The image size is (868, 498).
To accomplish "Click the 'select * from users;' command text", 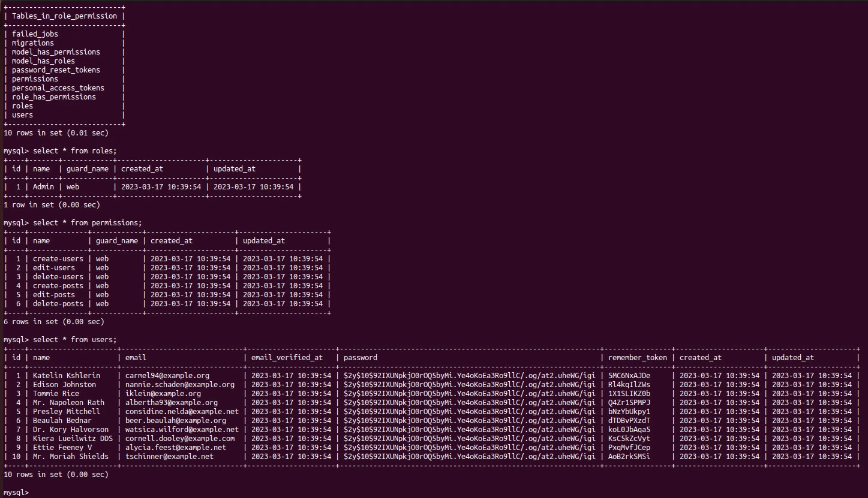I will [74, 340].
